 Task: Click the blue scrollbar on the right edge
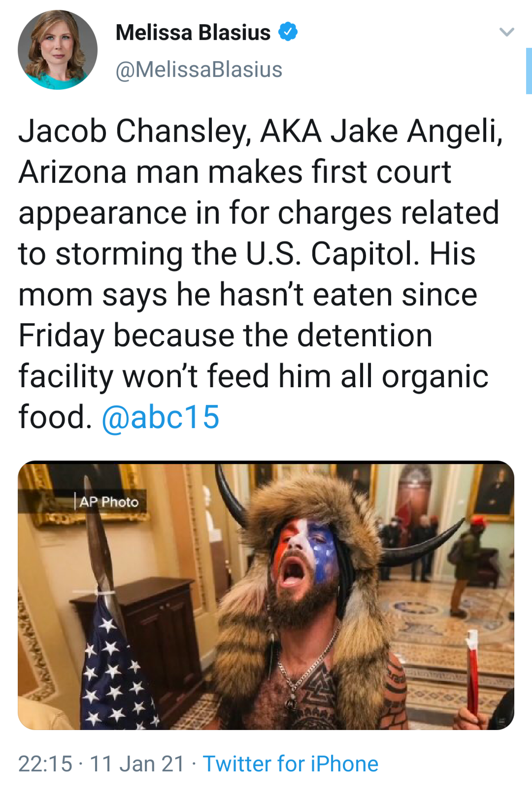[529, 71]
